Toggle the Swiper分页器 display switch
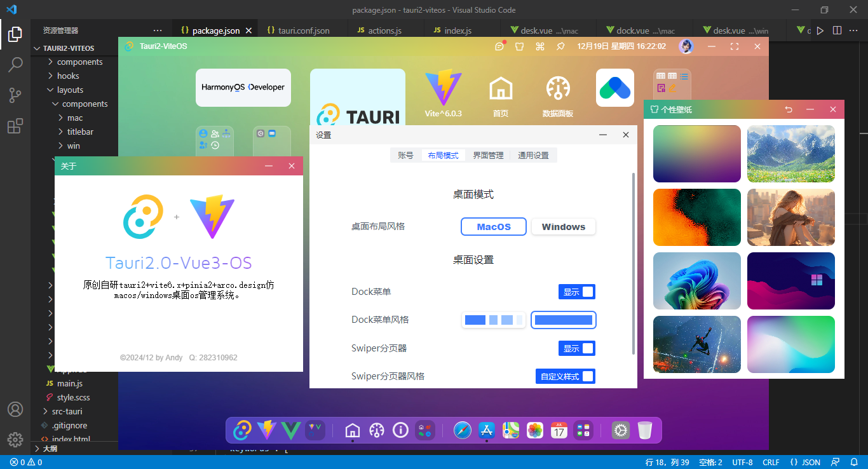The image size is (868, 469). [577, 348]
